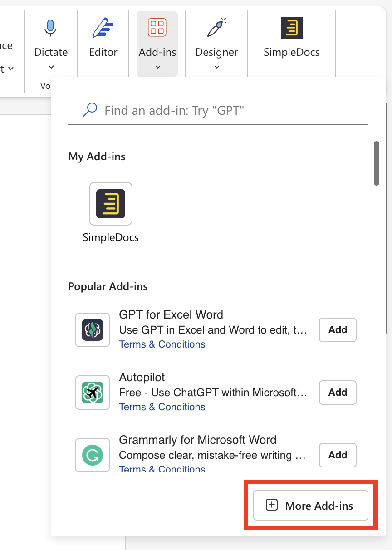Image resolution: width=392 pixels, height=550 pixels.
Task: Click Grammarly's Compose clear description text
Action: point(212,455)
